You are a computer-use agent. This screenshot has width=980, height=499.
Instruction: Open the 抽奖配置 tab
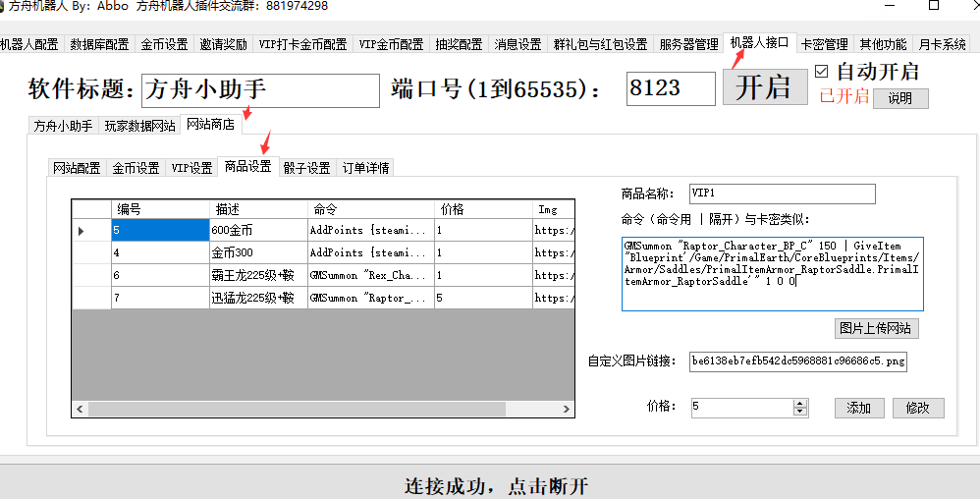click(x=459, y=44)
